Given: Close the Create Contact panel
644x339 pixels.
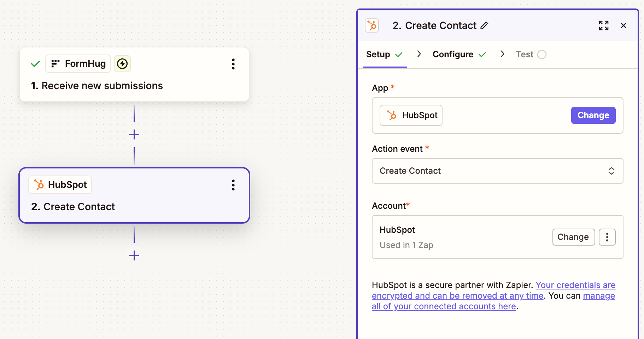Looking at the screenshot, I should point(623,25).
